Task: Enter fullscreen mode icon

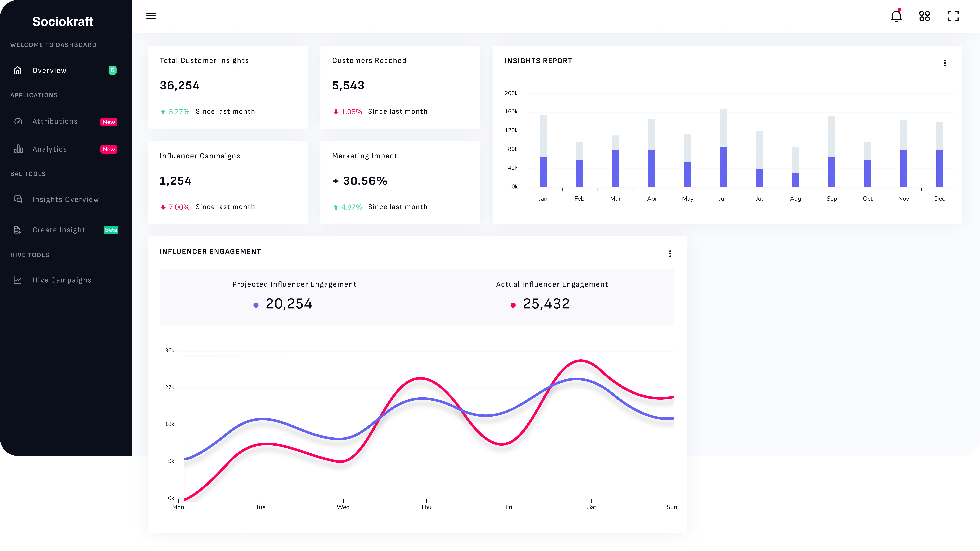Action: tap(953, 16)
